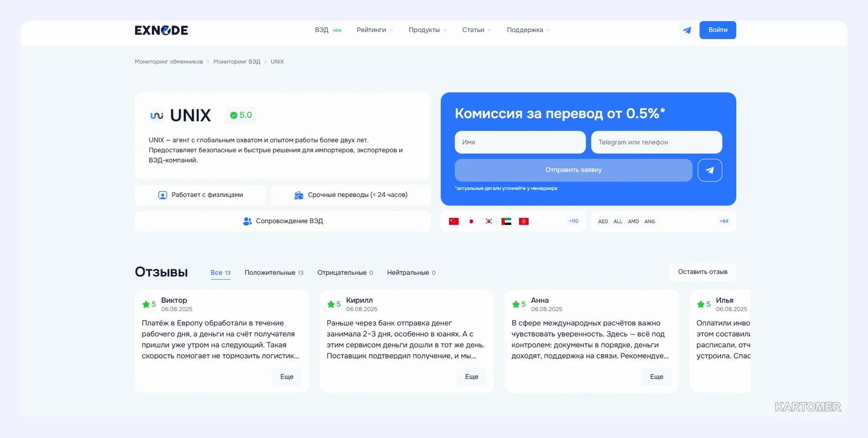Select the China flag icon

454,221
